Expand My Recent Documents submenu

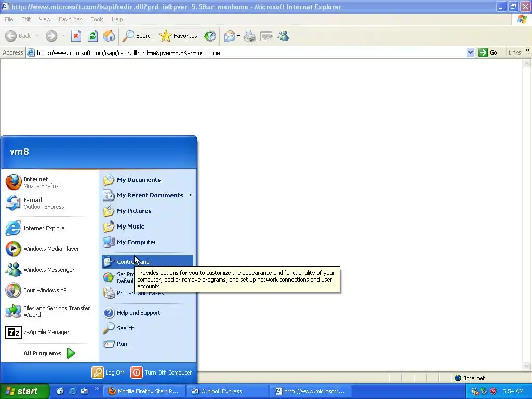148,195
